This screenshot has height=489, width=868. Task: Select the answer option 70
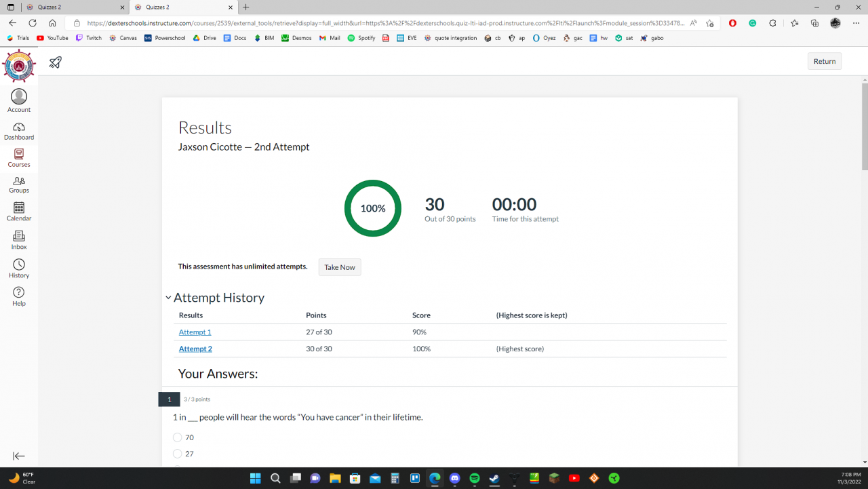click(178, 437)
